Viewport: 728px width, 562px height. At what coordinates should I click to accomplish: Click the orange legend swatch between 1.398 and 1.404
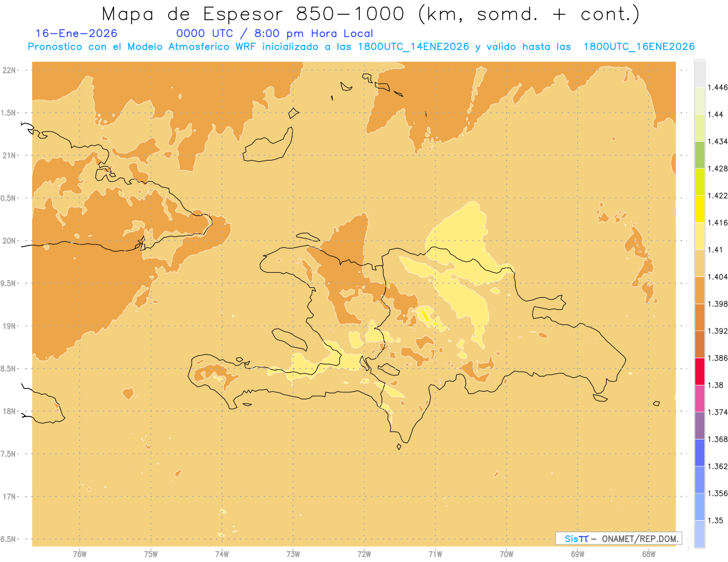(699, 290)
